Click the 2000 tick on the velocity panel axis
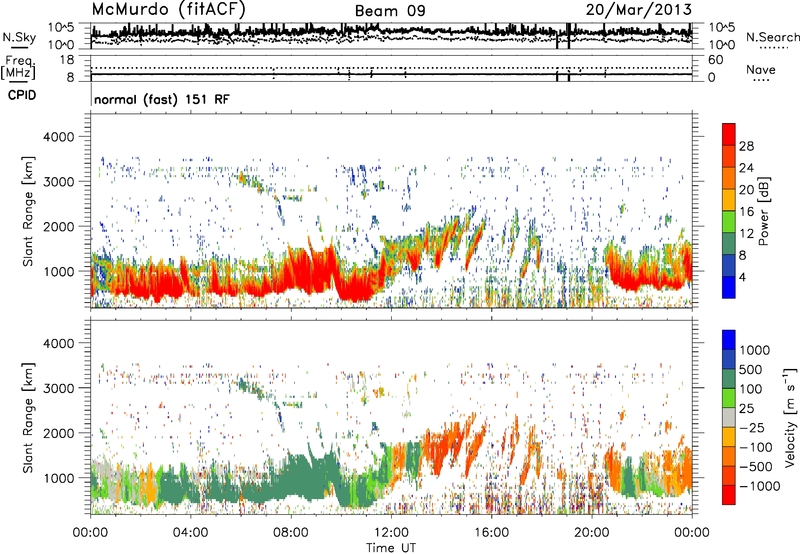This screenshot has width=800, height=554. (58, 433)
